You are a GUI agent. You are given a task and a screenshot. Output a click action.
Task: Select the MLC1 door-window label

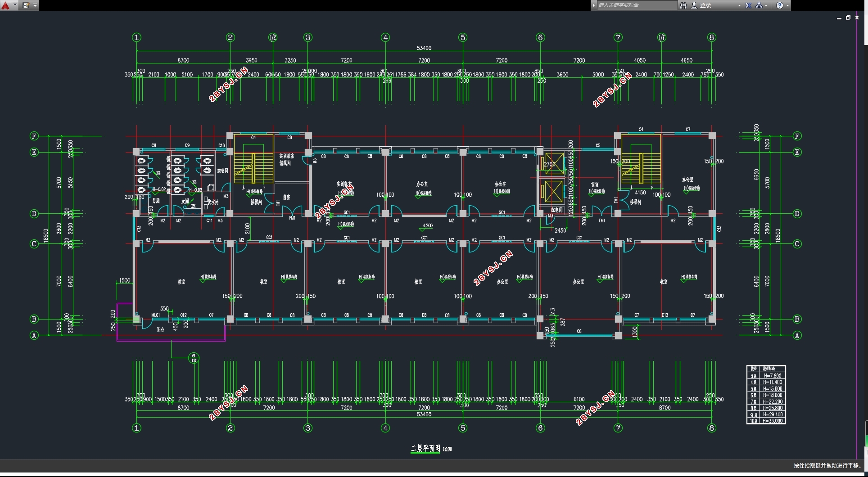[x=155, y=315]
